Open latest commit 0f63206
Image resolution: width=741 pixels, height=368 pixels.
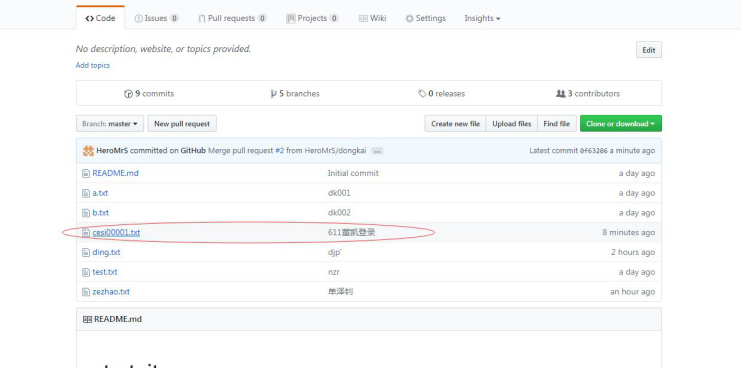pyautogui.click(x=594, y=151)
